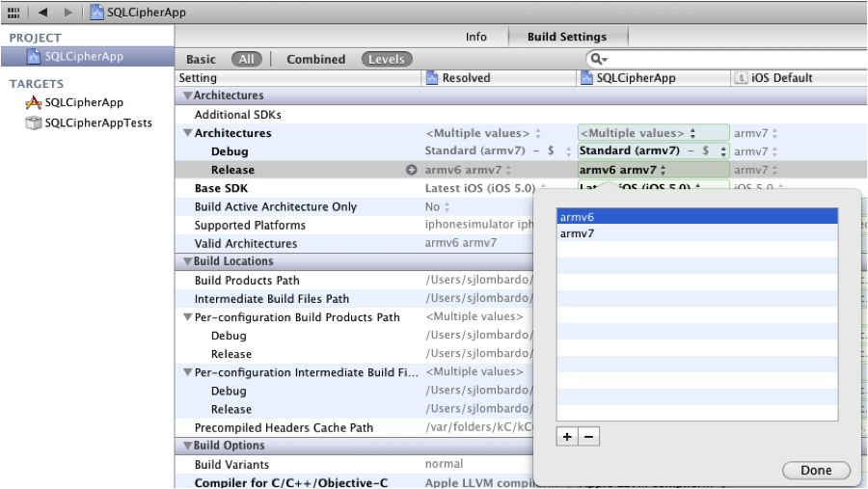Collapse the Build Options section
868x489 pixels.
pos(187,446)
